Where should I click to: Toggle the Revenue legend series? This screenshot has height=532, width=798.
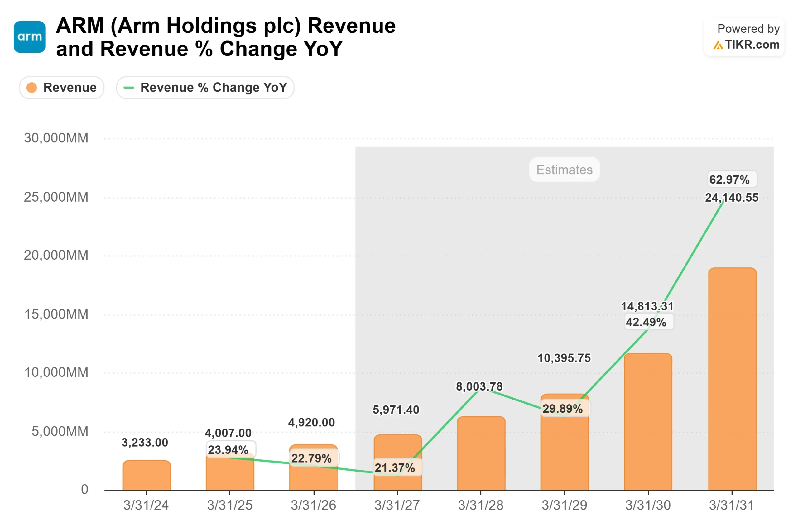point(62,88)
